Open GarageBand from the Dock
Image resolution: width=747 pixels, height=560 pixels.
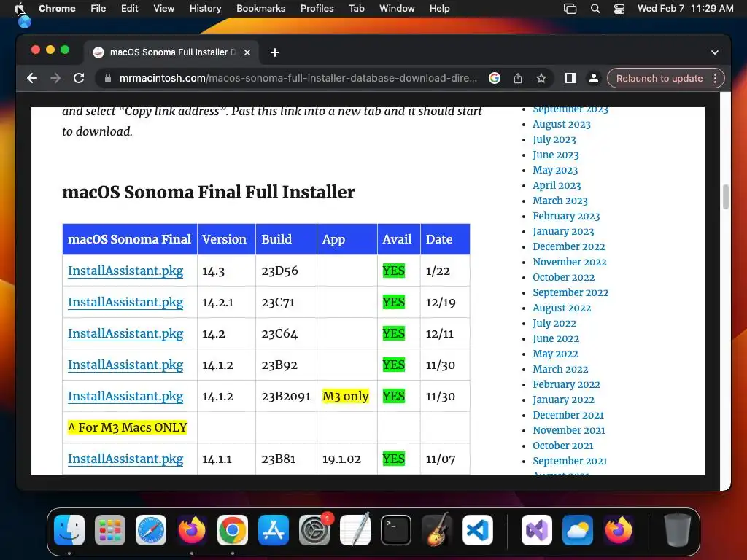click(x=437, y=530)
